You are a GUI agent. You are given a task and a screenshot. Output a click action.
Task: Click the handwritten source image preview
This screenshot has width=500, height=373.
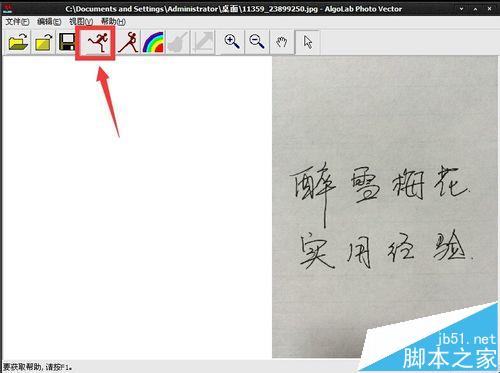click(385, 207)
